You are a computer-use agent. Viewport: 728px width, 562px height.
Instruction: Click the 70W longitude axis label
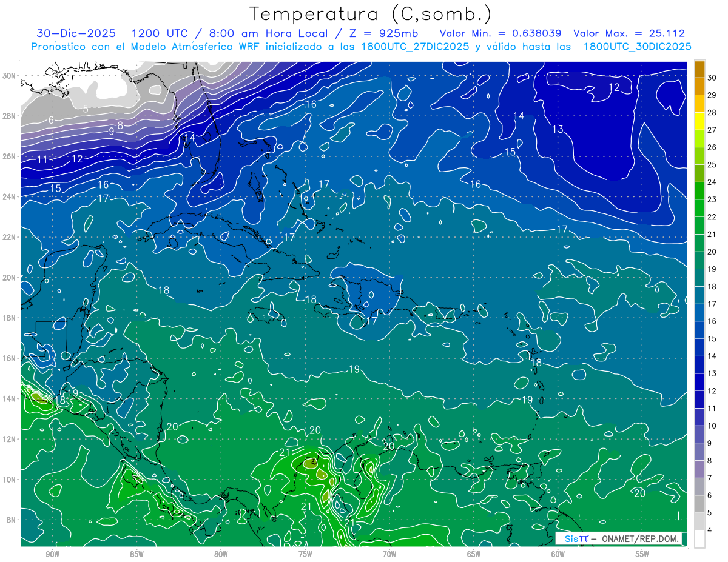click(x=389, y=554)
